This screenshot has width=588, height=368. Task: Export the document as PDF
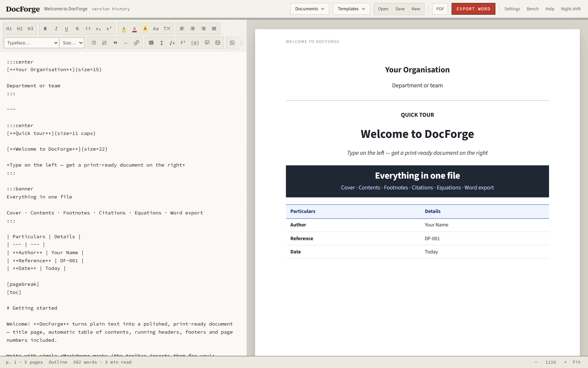440,9
